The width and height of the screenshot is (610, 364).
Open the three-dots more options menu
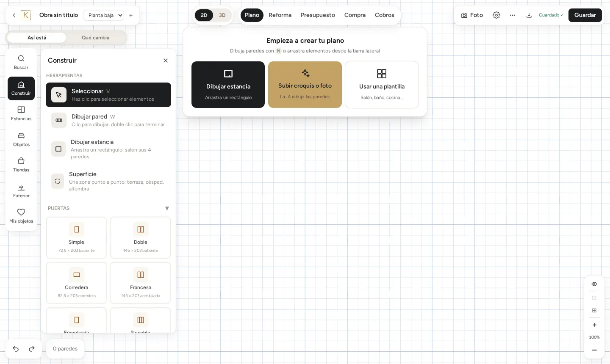pyautogui.click(x=513, y=15)
